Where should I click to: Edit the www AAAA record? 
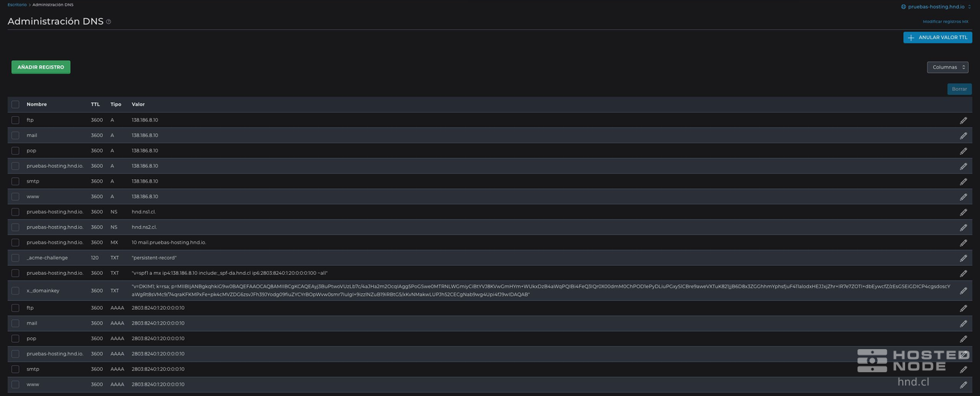pyautogui.click(x=963, y=385)
